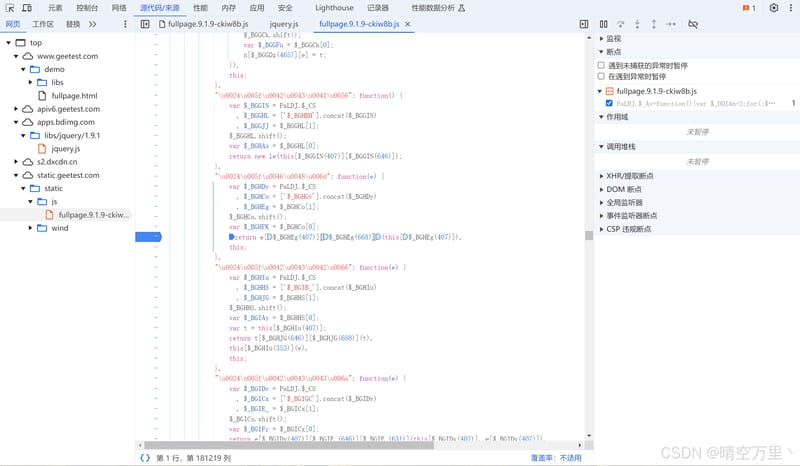Open jquery.js in the file tree
Viewport: 800px width, 466px height.
point(65,149)
